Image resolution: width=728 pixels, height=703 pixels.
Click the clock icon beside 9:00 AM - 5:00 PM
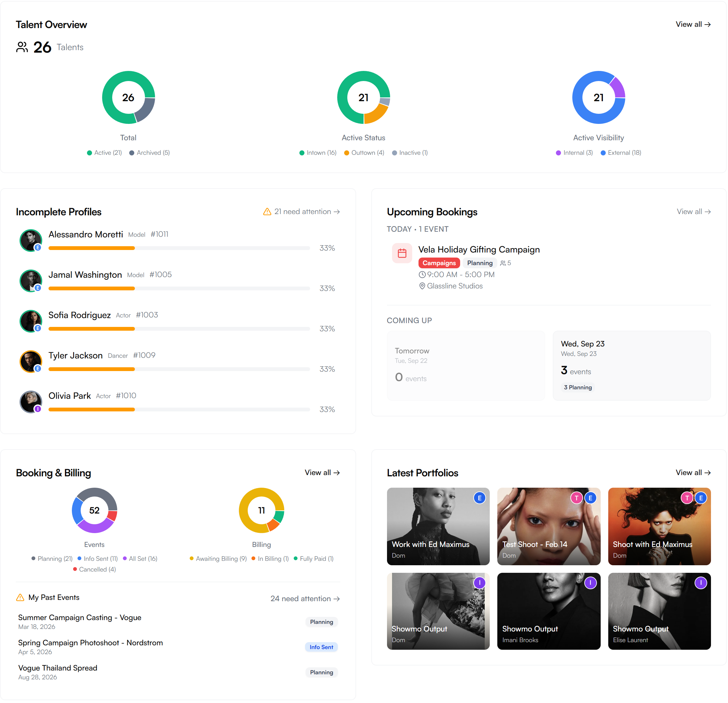[x=422, y=275]
